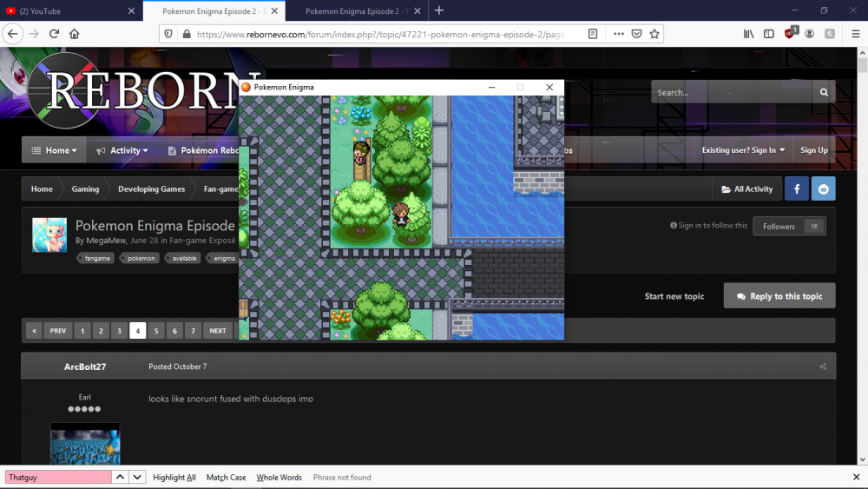Viewport: 868px width, 489px height.
Task: Toggle Whole Words in the find bar
Action: [x=279, y=478]
